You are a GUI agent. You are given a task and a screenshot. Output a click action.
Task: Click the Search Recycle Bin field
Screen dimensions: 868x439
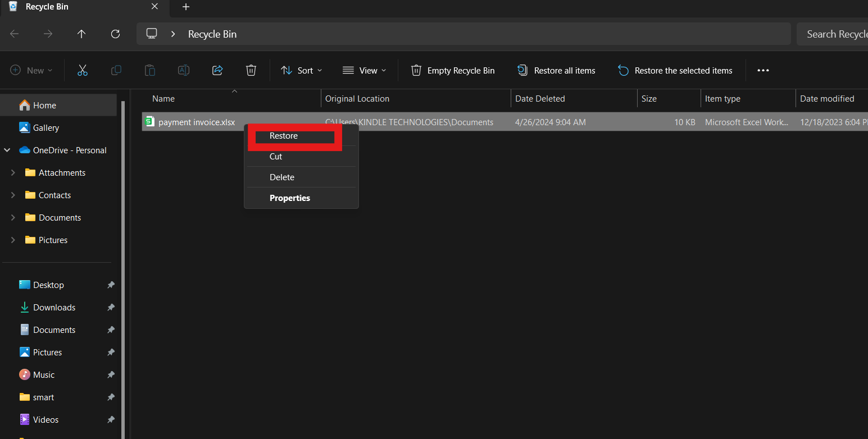(833, 34)
